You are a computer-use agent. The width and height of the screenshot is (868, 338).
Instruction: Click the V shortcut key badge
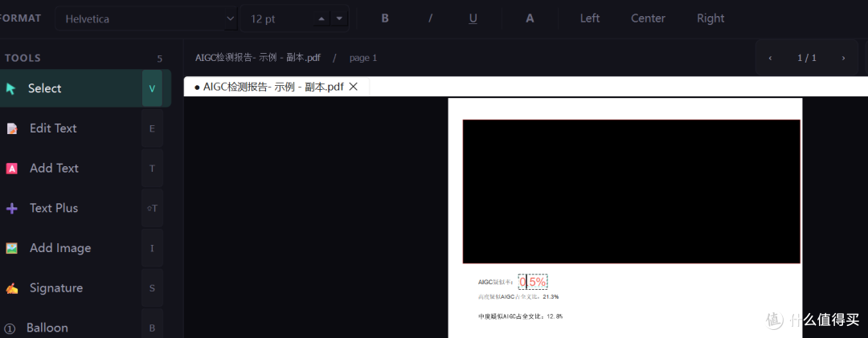coord(152,88)
